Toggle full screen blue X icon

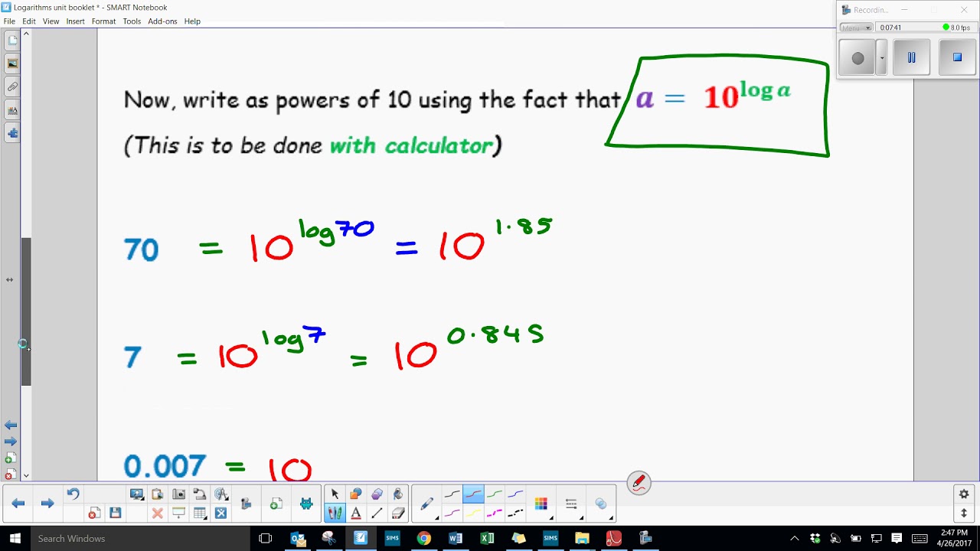click(220, 513)
